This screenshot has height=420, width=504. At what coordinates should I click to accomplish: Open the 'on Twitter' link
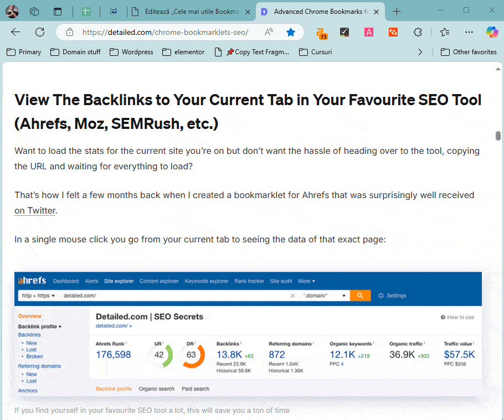coord(35,210)
